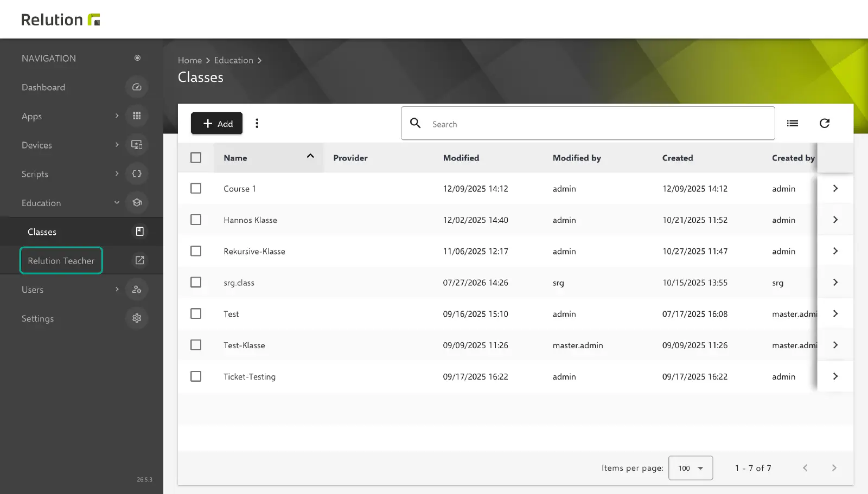Expand the Users navigation section
The height and width of the screenshot is (494, 868).
point(117,290)
